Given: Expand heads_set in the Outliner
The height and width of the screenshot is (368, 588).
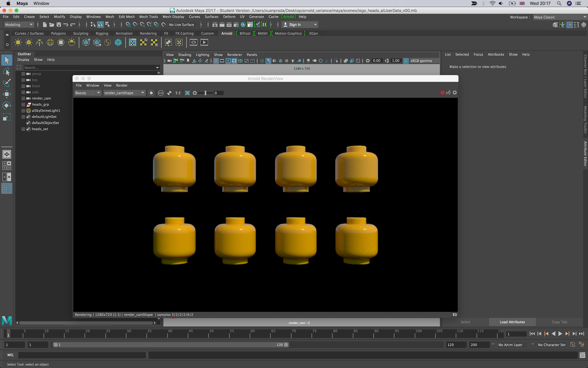Looking at the screenshot, I should click(x=23, y=129).
